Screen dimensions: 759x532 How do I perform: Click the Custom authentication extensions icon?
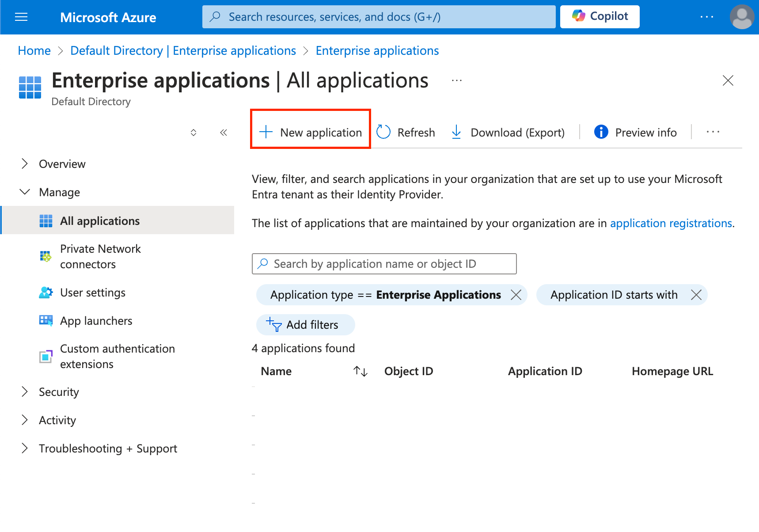46,356
